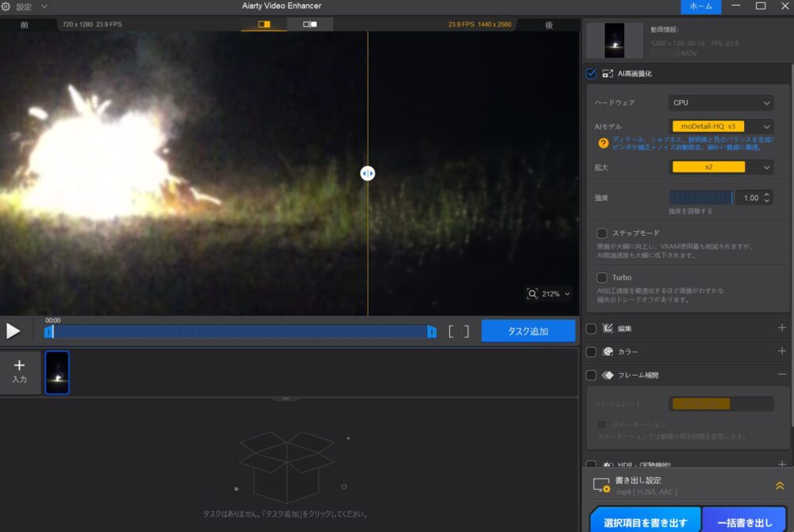The height and width of the screenshot is (532, 794).
Task: Expand the 書き出し設定 panel chevrons
Action: tap(779, 485)
